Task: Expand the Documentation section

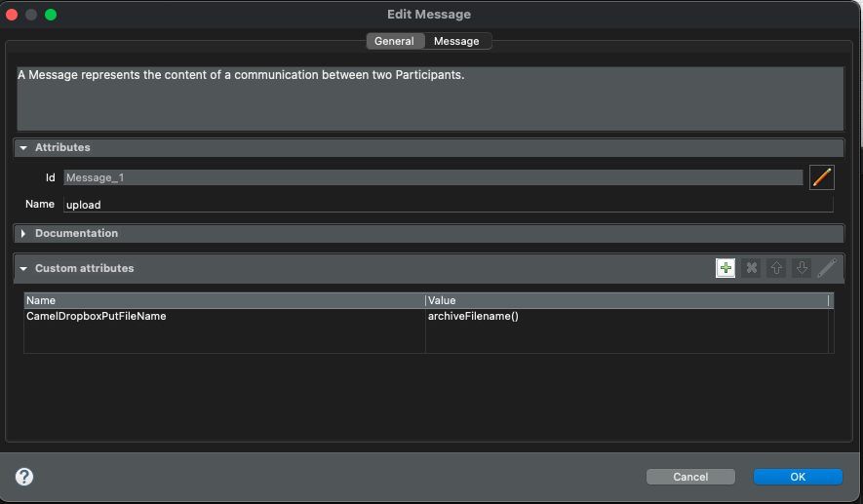Action: click(x=23, y=233)
